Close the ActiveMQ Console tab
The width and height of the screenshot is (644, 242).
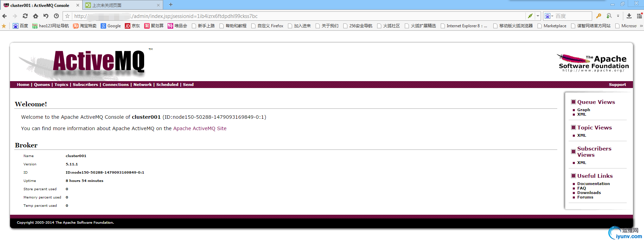click(78, 5)
